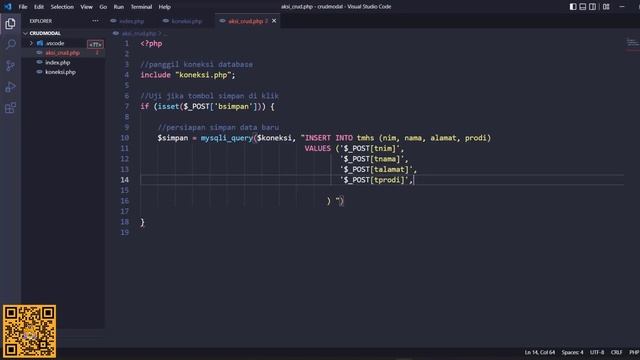Viewport: 640px width, 360px height.
Task: Expand the .vscode folder chevron
Action: tap(31, 43)
